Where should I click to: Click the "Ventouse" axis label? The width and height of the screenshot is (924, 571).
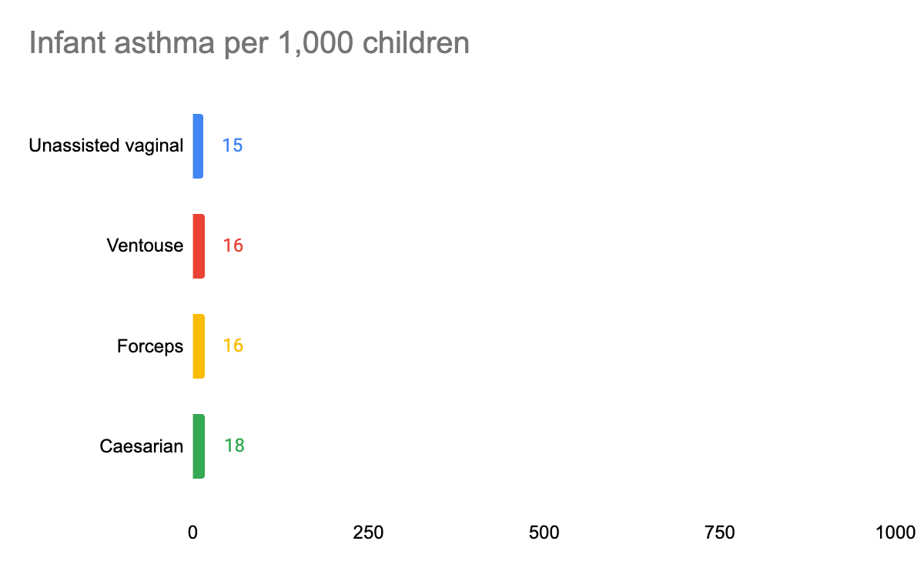pyautogui.click(x=145, y=246)
